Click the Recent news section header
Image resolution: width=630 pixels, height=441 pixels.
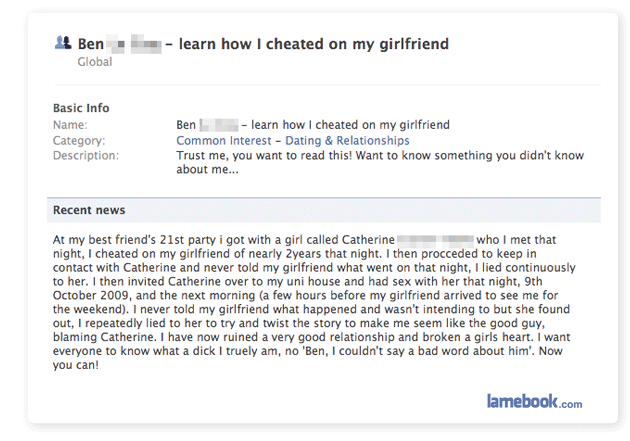point(89,210)
